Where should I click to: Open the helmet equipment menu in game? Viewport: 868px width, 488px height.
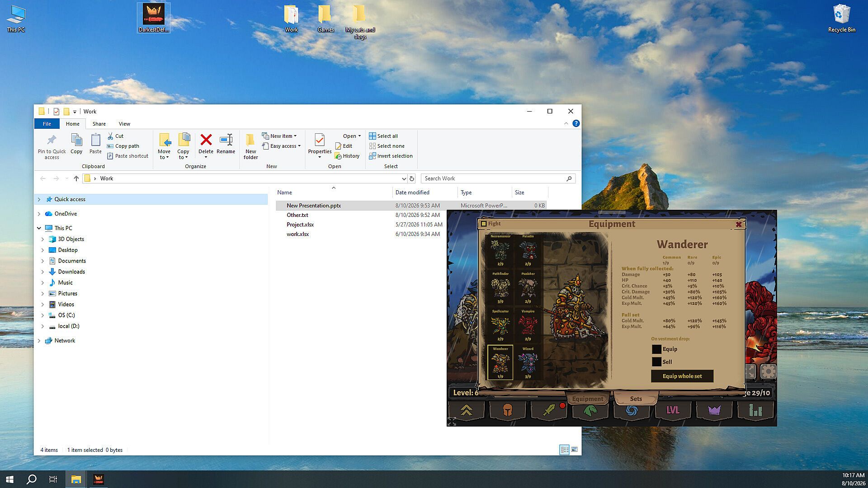click(508, 410)
